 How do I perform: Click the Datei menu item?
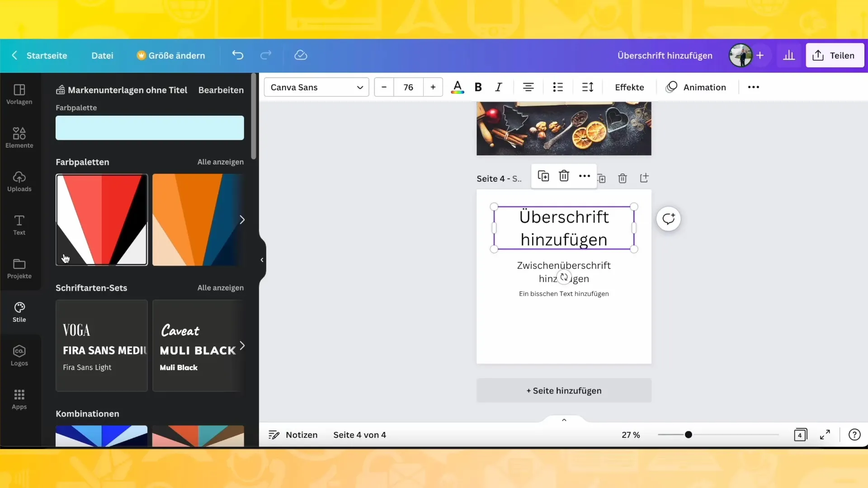102,56
